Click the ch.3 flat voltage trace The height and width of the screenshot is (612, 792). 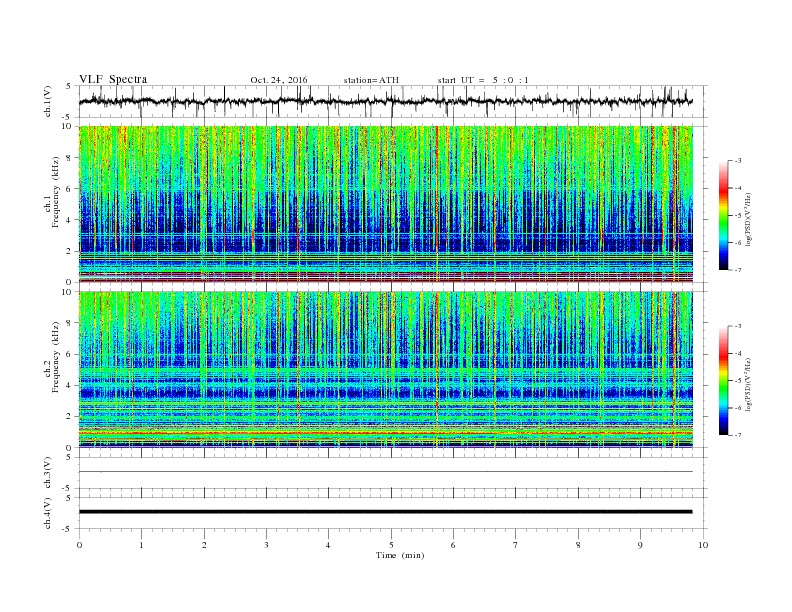pos(385,472)
